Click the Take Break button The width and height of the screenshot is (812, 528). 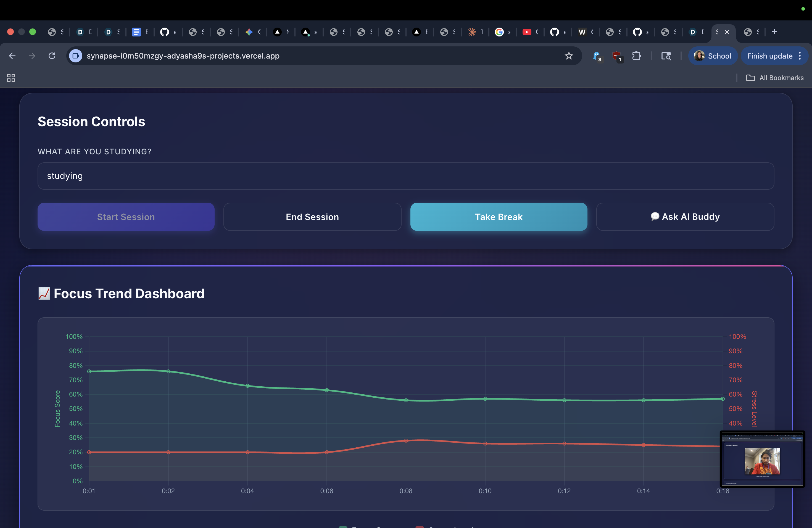tap(499, 217)
